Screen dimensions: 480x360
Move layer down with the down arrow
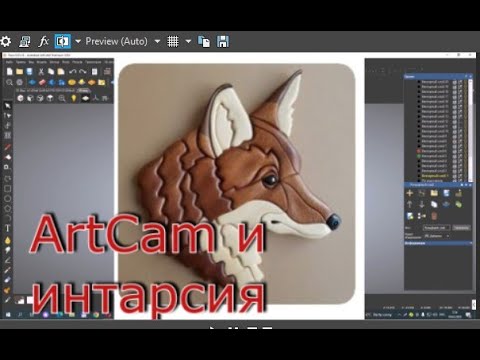coord(422,204)
